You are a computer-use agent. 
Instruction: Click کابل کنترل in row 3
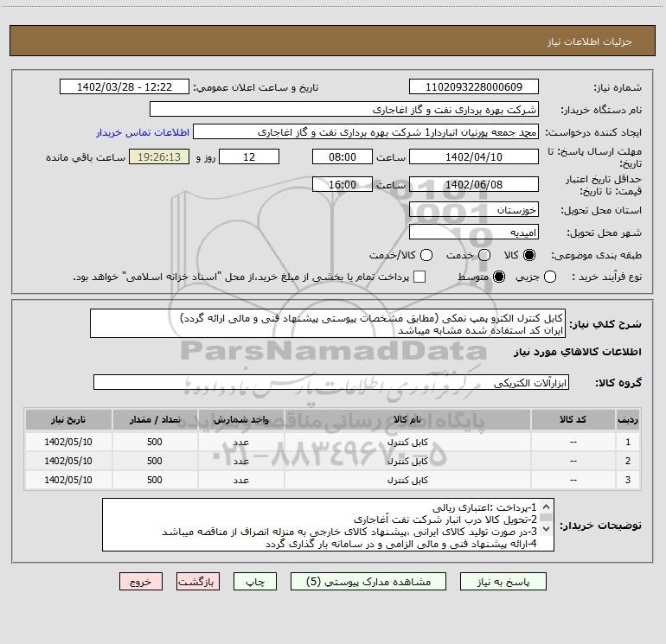pyautogui.click(x=407, y=480)
